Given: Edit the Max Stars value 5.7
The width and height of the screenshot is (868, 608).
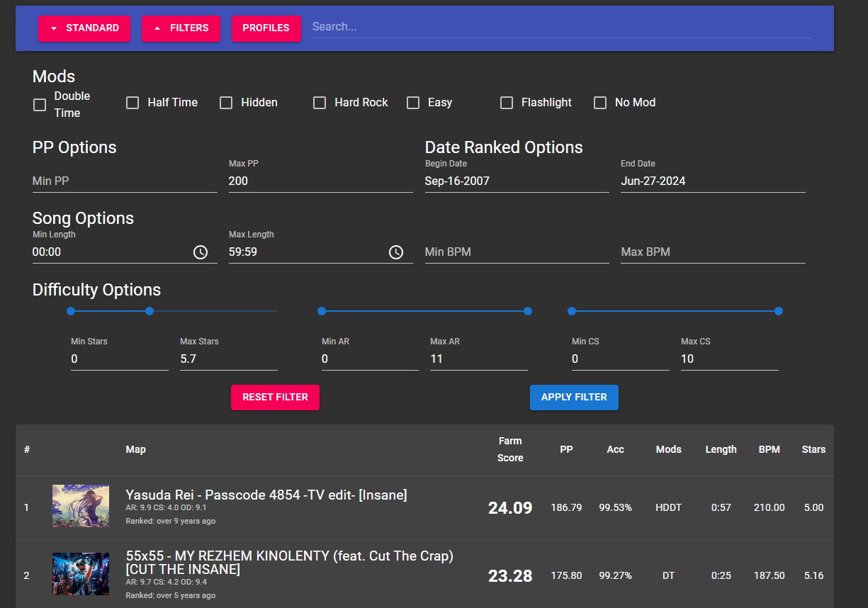Looking at the screenshot, I should point(229,359).
